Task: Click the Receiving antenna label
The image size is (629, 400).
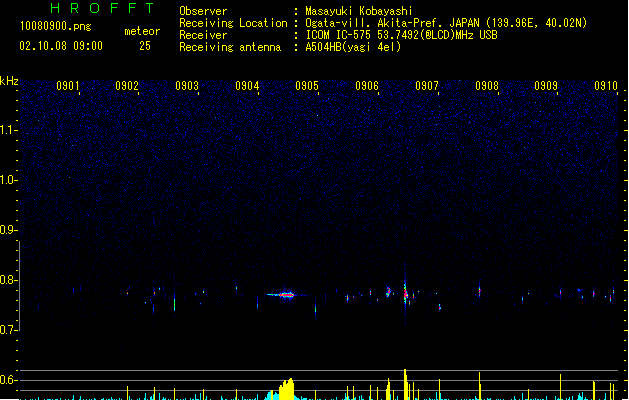Action: pos(230,47)
